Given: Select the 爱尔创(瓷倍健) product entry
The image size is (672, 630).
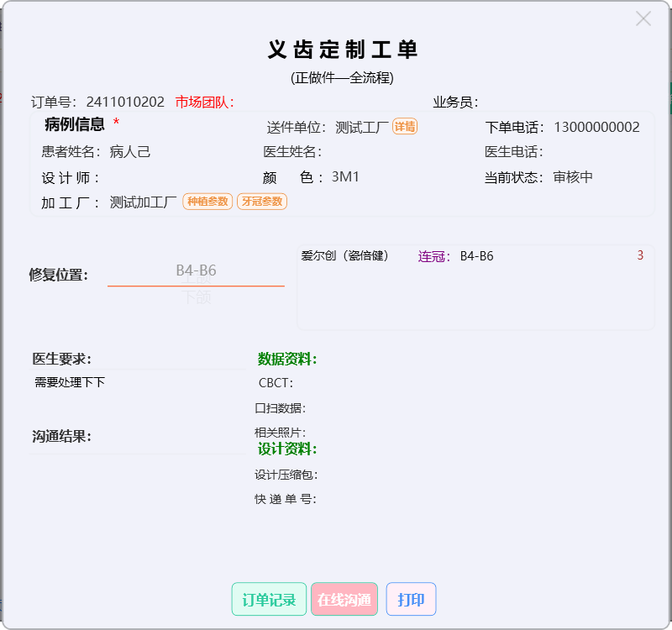Looking at the screenshot, I should tap(344, 256).
